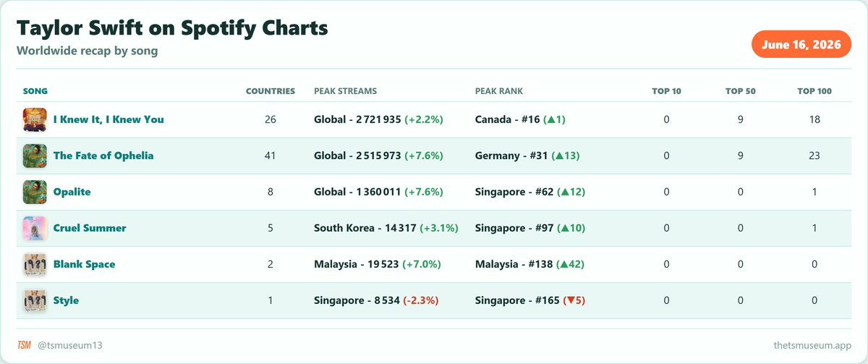Select song title Style
This screenshot has width=868, height=364.
67,300
